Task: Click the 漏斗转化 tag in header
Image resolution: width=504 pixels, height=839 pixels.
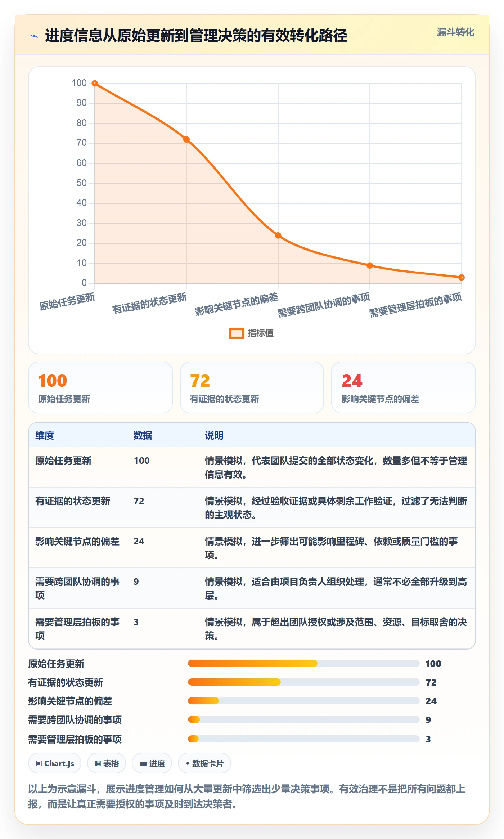Action: (x=455, y=32)
